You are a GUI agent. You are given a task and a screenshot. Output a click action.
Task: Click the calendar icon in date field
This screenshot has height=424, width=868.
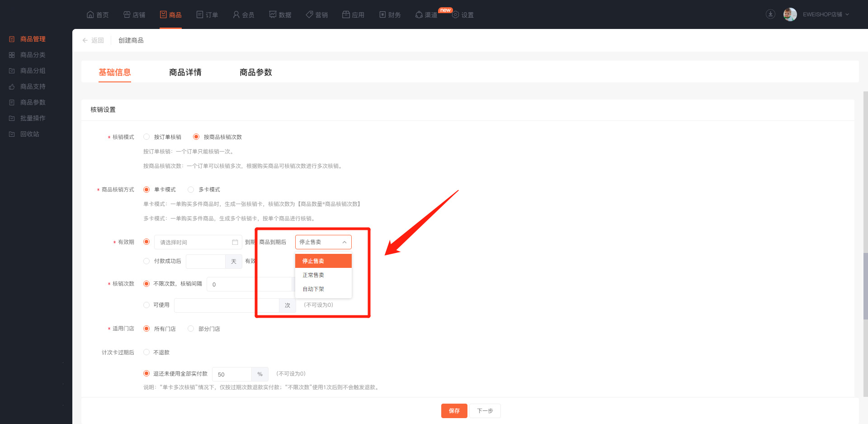tap(235, 243)
